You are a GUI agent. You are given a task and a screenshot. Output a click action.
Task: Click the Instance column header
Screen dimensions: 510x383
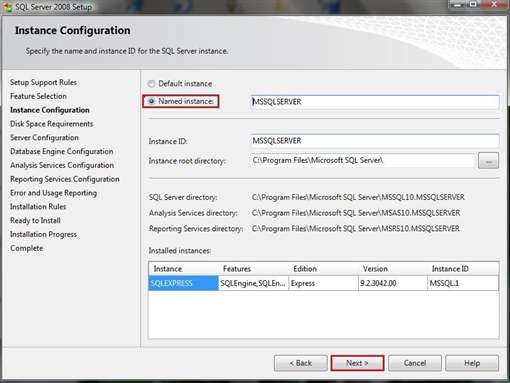click(183, 269)
